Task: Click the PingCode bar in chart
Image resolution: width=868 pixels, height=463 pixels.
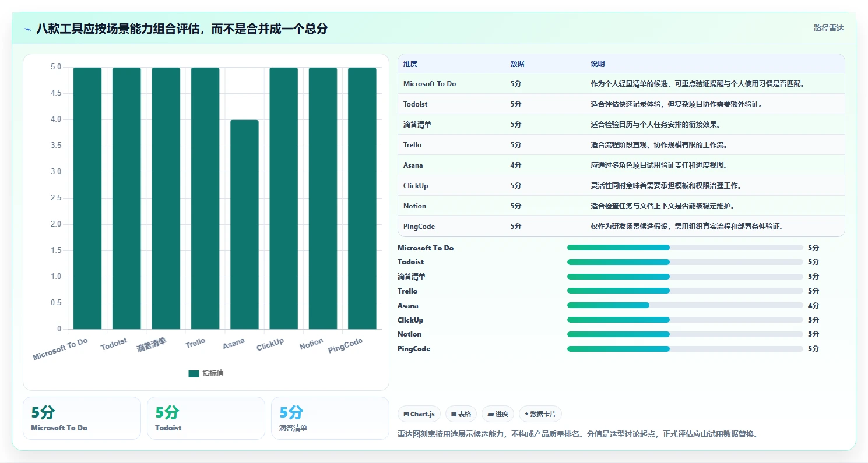Action: tap(362, 198)
